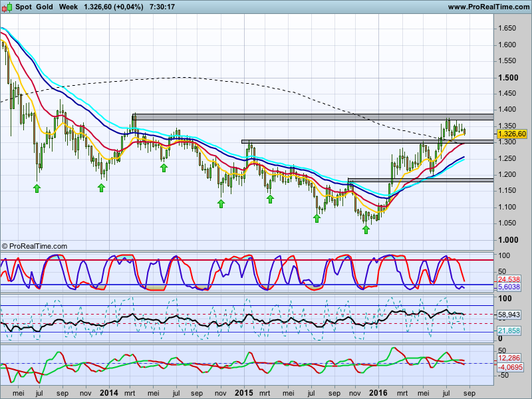Screen dimensions: 532x399
Task: Click the -4,0695 indicator value tag
Action: click(x=510, y=367)
